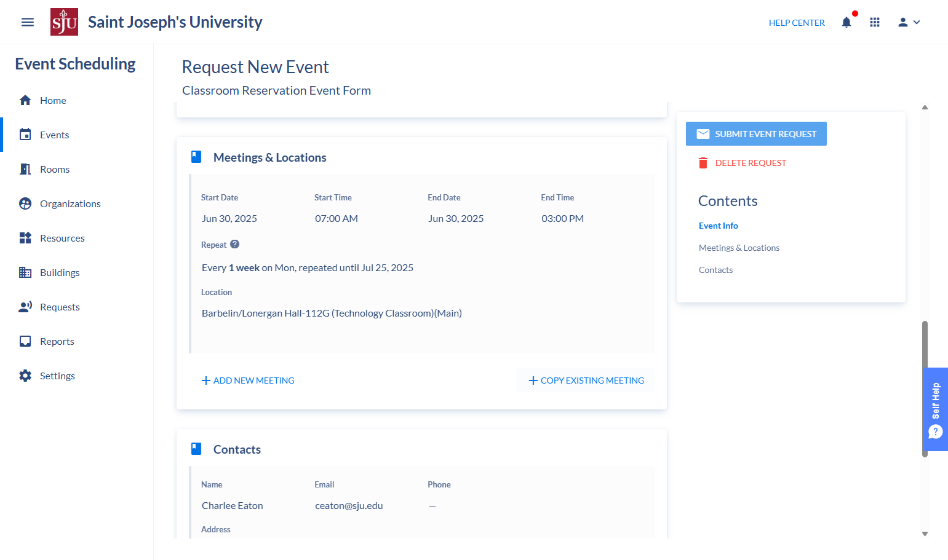Image resolution: width=948 pixels, height=560 pixels.
Task: Jump to Event Info in Contents
Action: [719, 226]
